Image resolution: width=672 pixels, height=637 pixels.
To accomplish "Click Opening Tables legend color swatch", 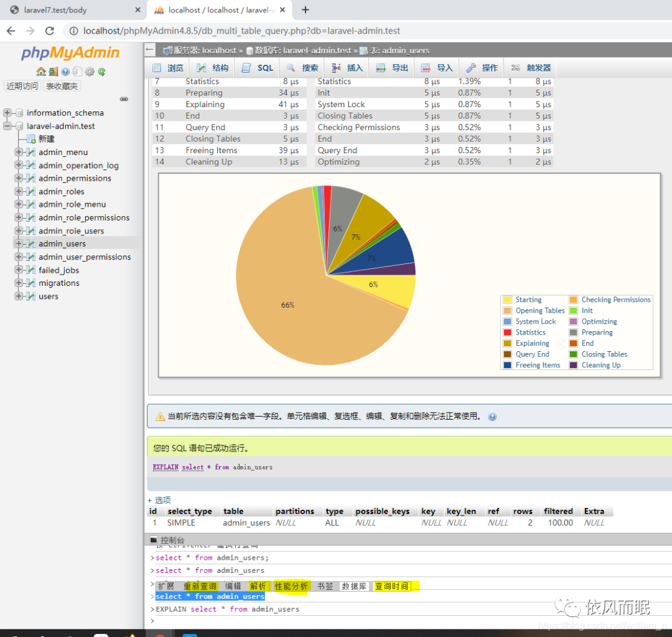I will [x=508, y=311].
